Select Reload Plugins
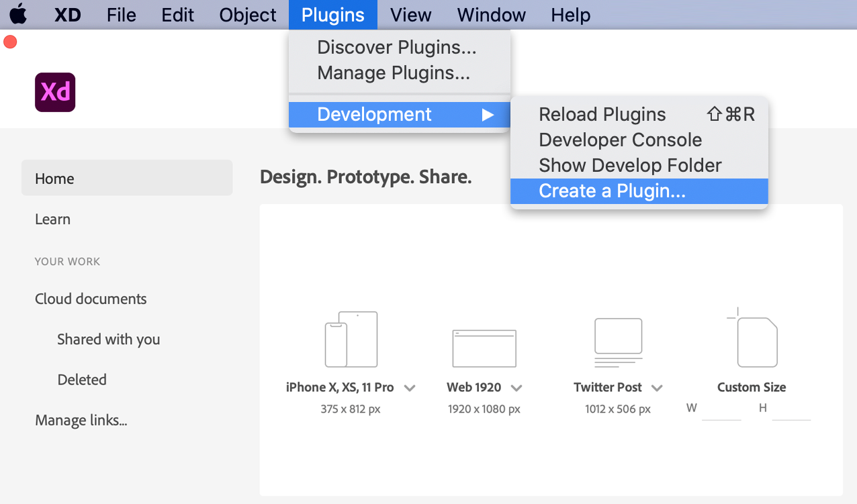The width and height of the screenshot is (857, 504). coord(602,114)
